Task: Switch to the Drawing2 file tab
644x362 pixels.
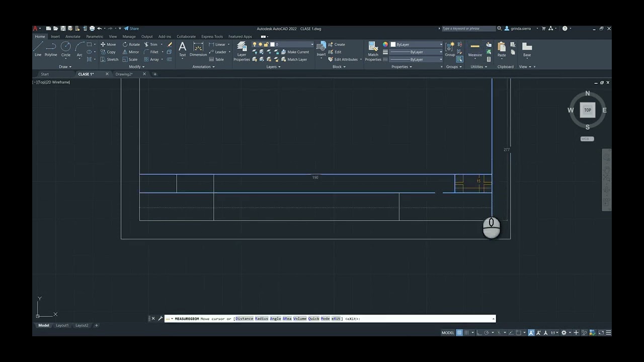Action: click(124, 74)
